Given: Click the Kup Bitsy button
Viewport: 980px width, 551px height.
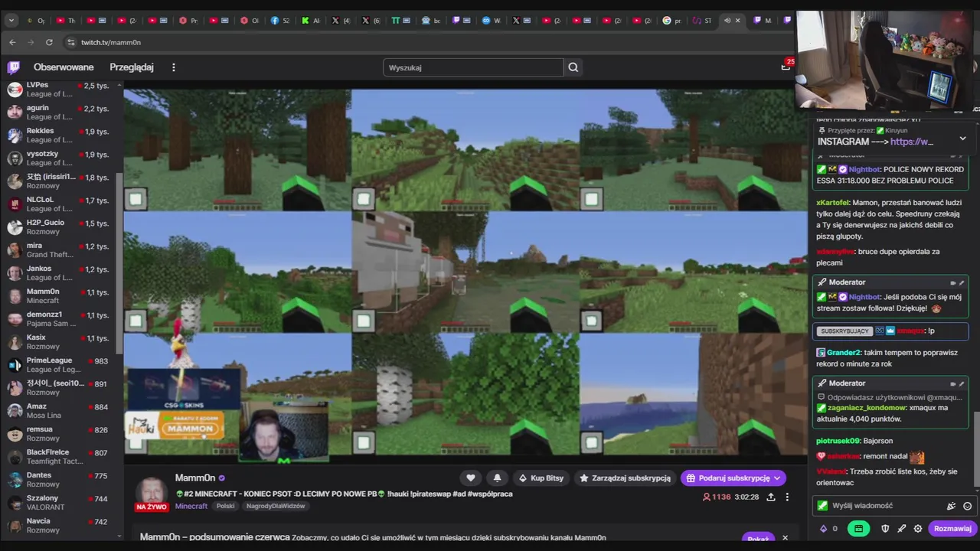Looking at the screenshot, I should (541, 478).
